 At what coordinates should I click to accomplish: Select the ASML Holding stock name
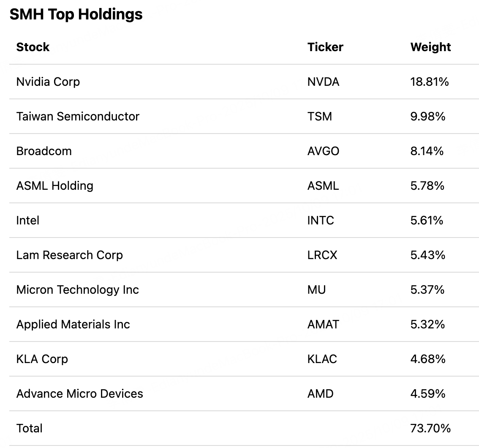pyautogui.click(x=55, y=186)
